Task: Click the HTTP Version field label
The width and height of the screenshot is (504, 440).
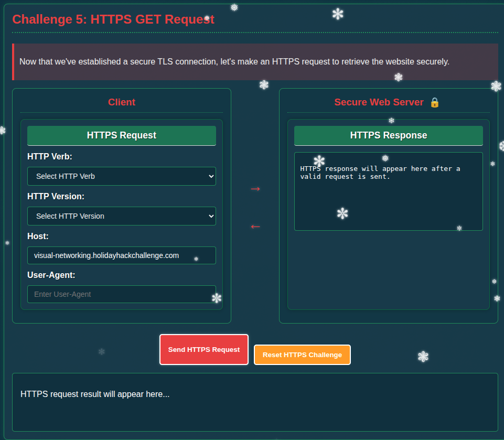Action: coord(56,196)
